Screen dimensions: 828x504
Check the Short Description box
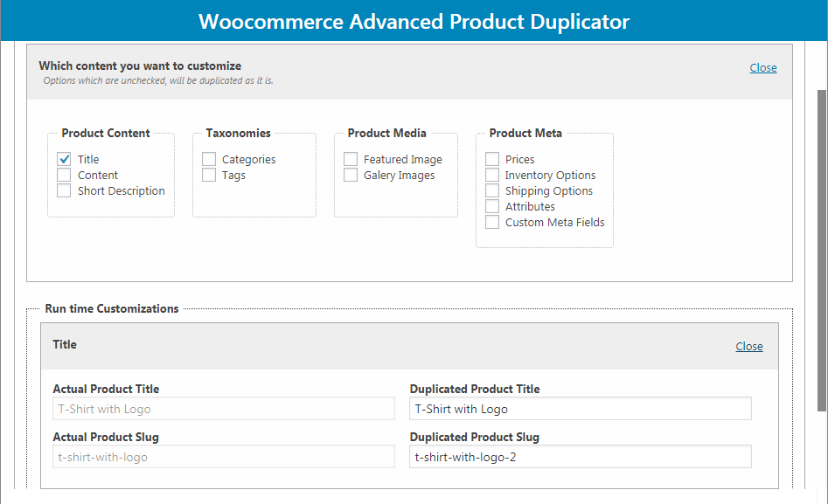63,190
